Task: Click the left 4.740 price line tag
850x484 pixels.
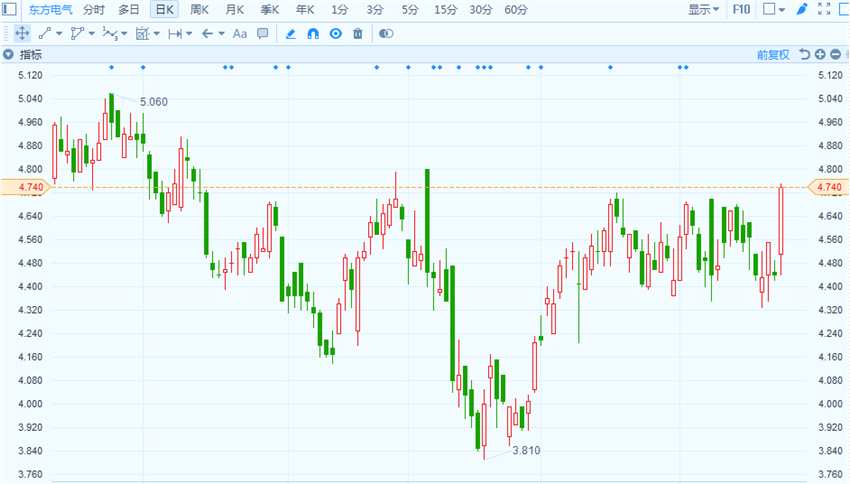Action: pos(25,187)
